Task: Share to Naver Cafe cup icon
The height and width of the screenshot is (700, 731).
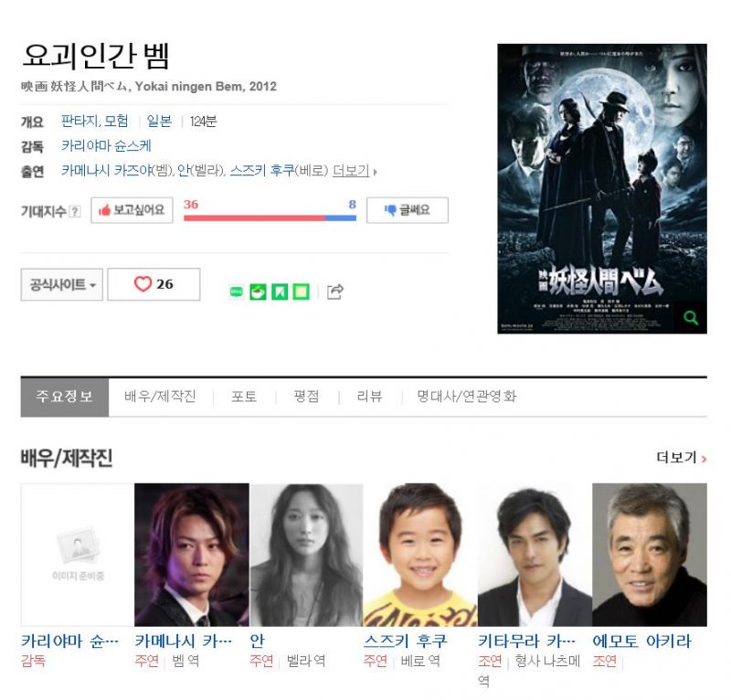Action: 258,292
